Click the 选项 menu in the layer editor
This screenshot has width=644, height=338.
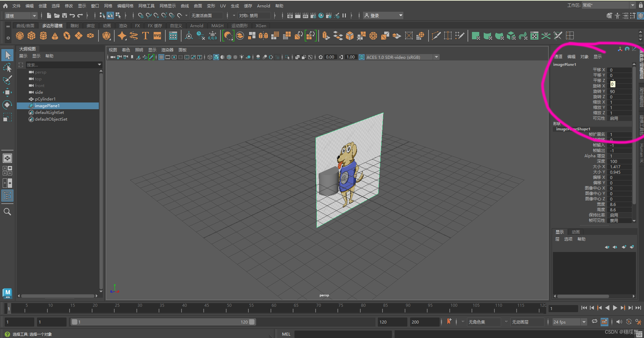pos(568,239)
